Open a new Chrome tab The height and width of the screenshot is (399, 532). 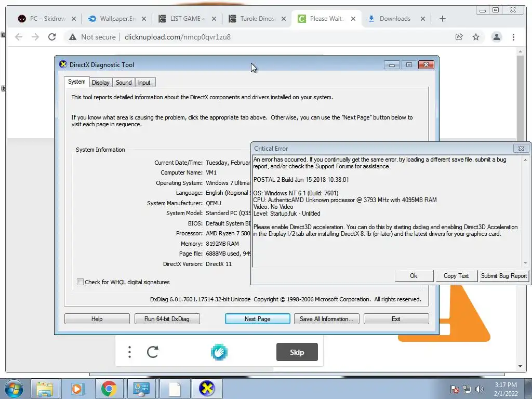click(x=443, y=19)
